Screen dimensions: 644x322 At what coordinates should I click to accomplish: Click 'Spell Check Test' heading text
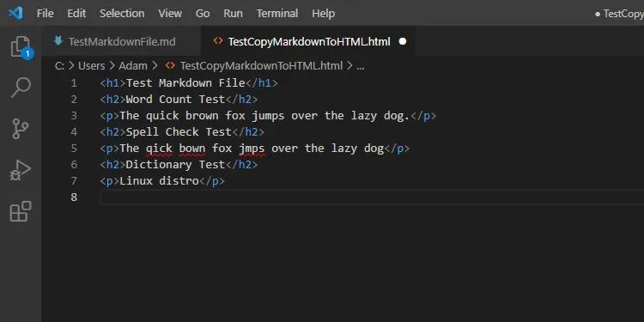click(x=179, y=132)
